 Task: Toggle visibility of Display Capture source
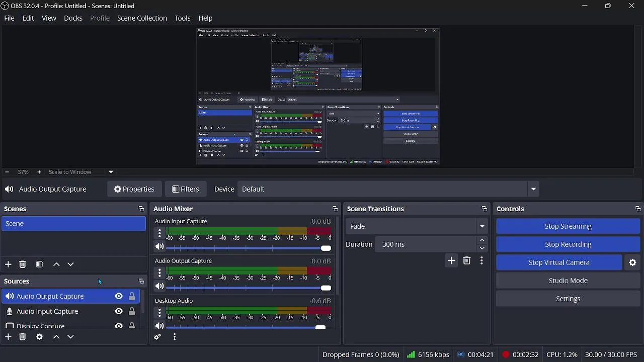[119, 326]
